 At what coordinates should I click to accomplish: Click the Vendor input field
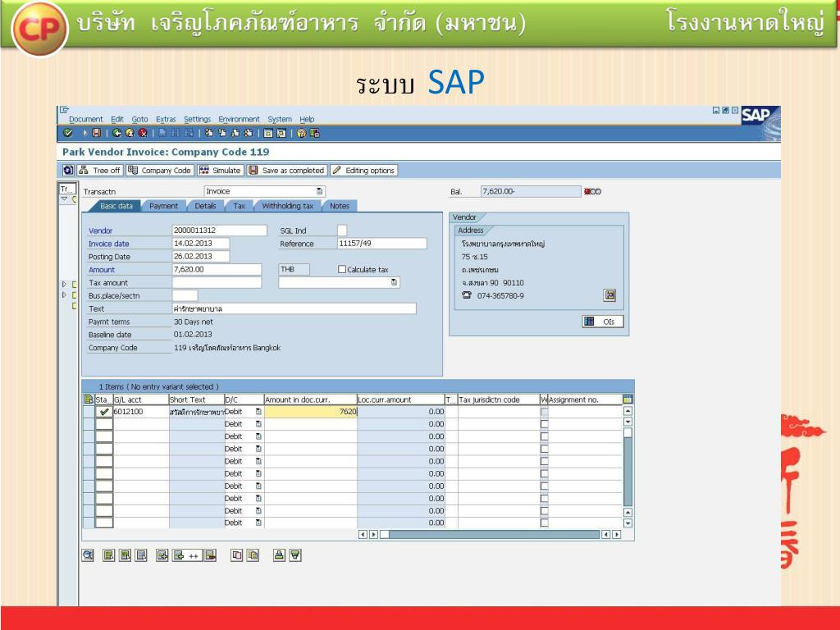(x=220, y=231)
